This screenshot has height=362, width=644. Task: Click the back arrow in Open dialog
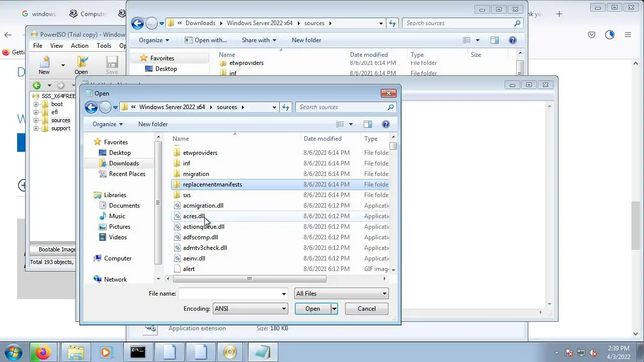(91, 107)
